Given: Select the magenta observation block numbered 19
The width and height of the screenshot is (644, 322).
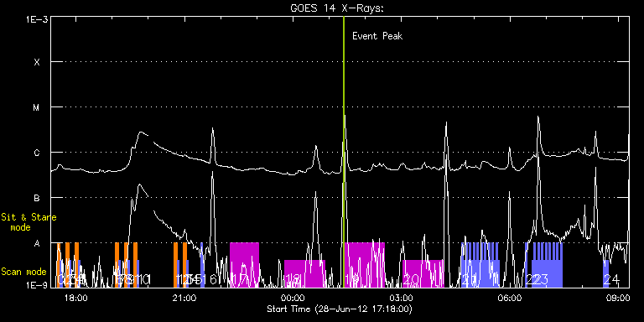Looking at the screenshot, I should (365, 265).
